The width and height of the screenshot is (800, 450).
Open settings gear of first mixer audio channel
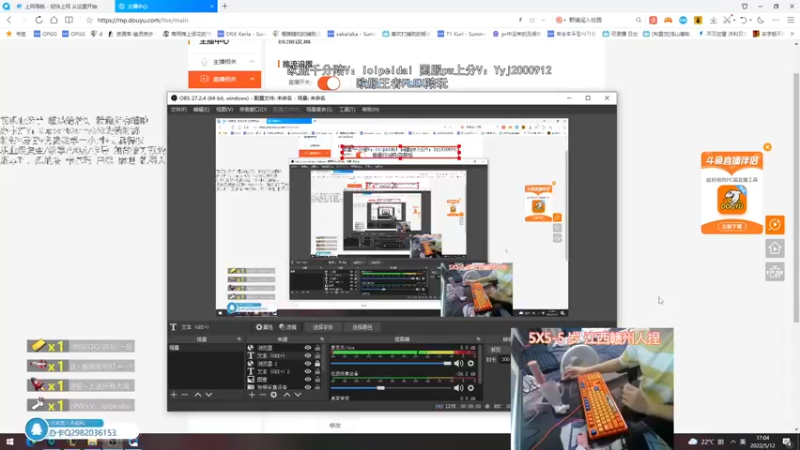(x=470, y=363)
